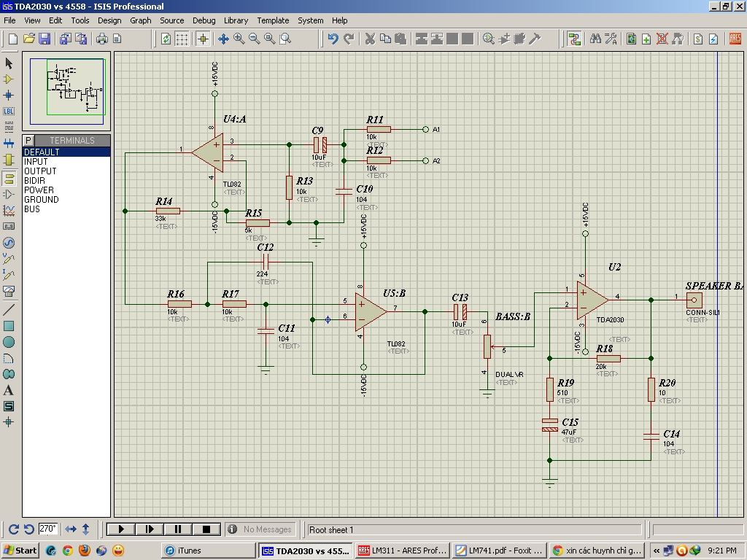Screen dimensions: 747x560
Task: Open the System menu
Action: click(x=311, y=20)
